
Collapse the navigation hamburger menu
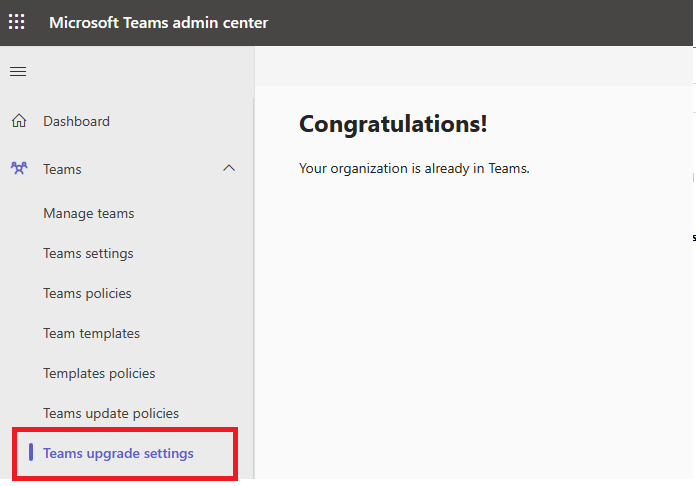point(18,71)
